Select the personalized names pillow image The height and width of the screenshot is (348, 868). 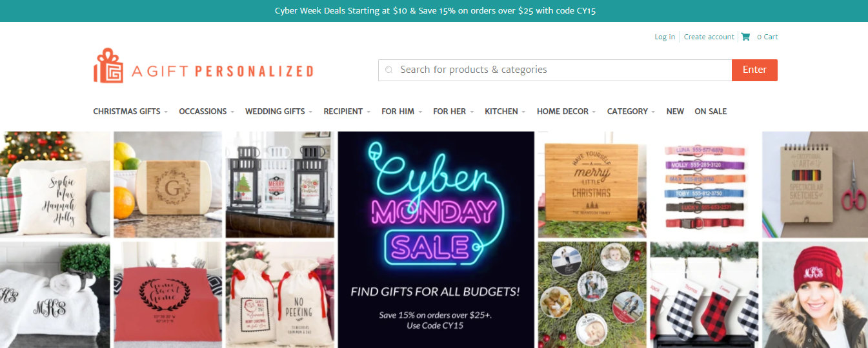point(55,184)
